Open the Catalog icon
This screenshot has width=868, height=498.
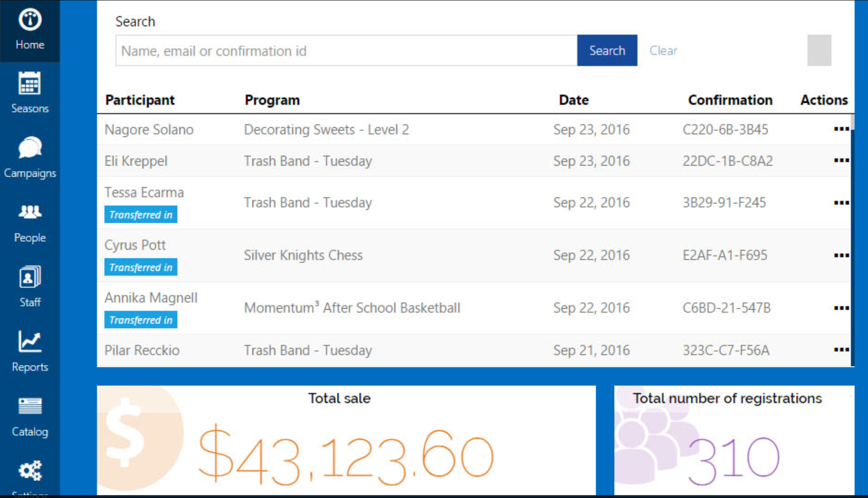pos(30,406)
